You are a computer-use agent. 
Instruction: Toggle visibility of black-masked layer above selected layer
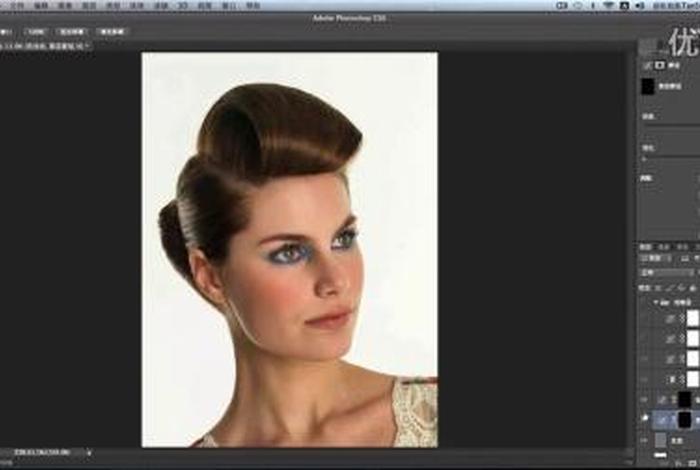(x=645, y=399)
